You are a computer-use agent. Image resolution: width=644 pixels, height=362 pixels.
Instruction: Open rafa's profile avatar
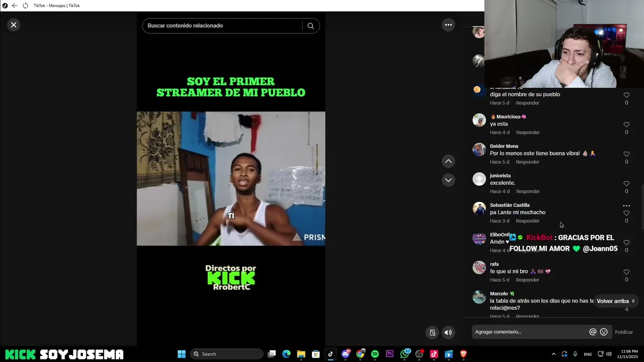pos(479,267)
